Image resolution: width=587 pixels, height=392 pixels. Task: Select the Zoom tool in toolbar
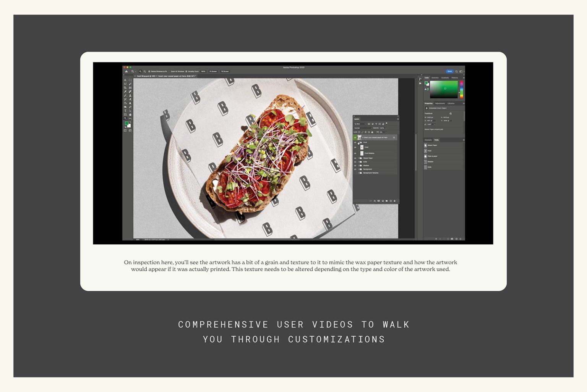click(x=125, y=118)
